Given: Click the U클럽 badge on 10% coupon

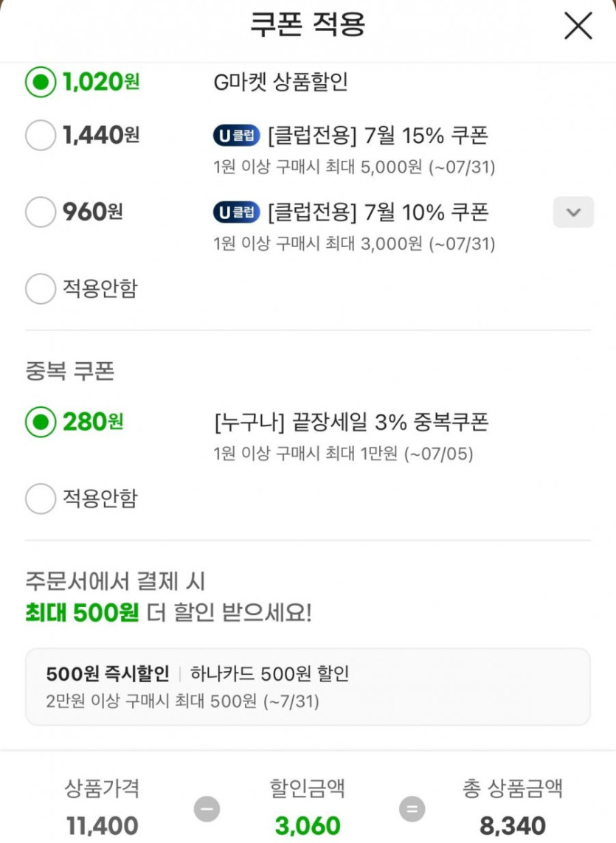Looking at the screenshot, I should pos(237,213).
